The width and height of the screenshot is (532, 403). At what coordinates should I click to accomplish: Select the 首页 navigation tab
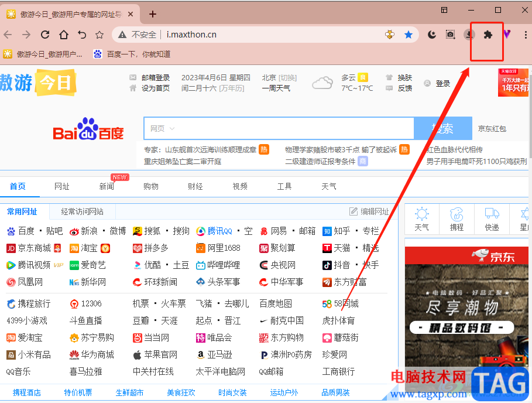click(x=18, y=186)
